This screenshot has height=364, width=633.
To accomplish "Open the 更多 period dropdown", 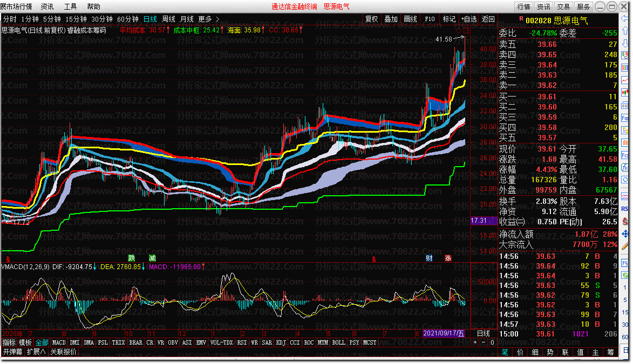I will 209,19.
